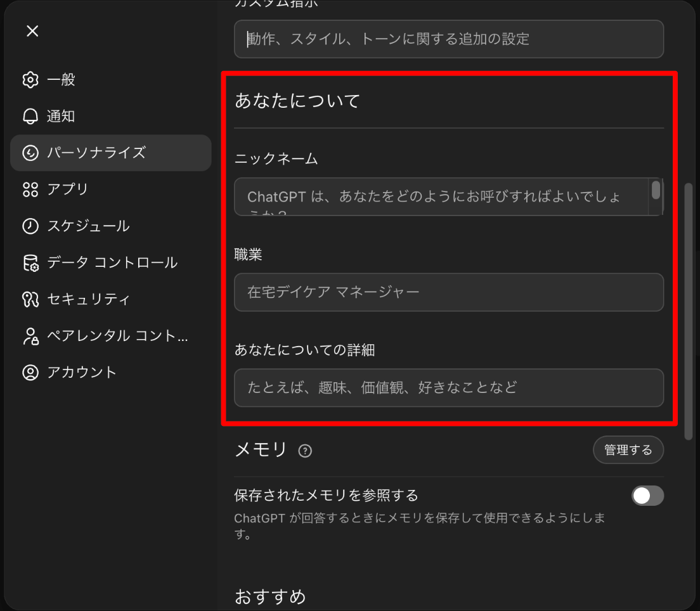Switch to the データ コントロール tab
The width and height of the screenshot is (700, 611).
[x=112, y=263]
